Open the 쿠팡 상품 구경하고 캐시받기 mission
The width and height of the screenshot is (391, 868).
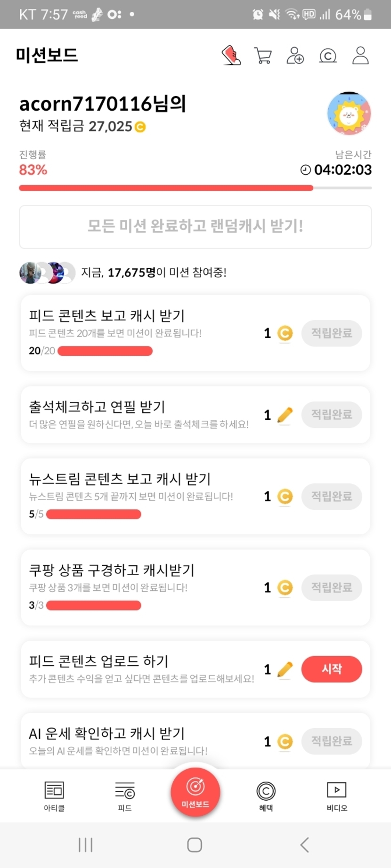tap(112, 571)
